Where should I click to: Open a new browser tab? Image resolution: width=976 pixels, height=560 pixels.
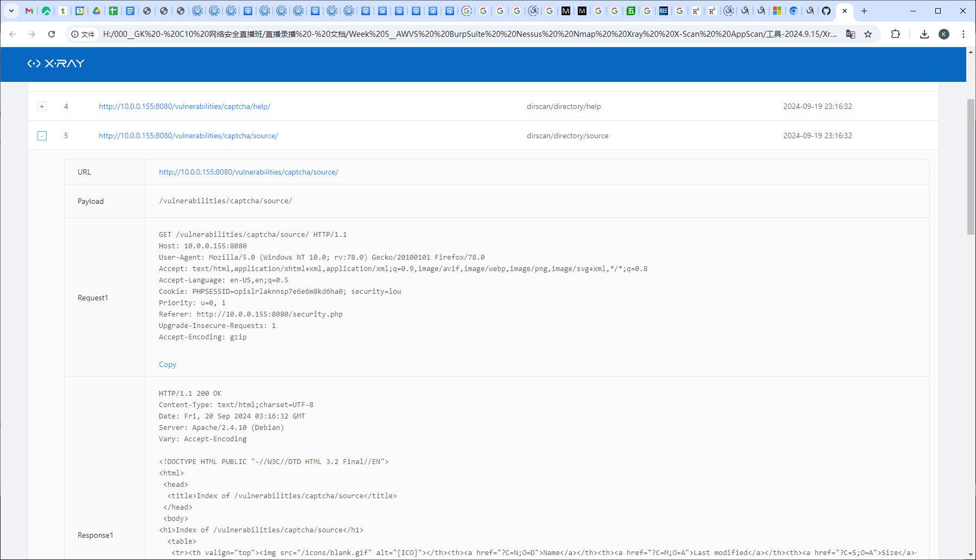864,11
